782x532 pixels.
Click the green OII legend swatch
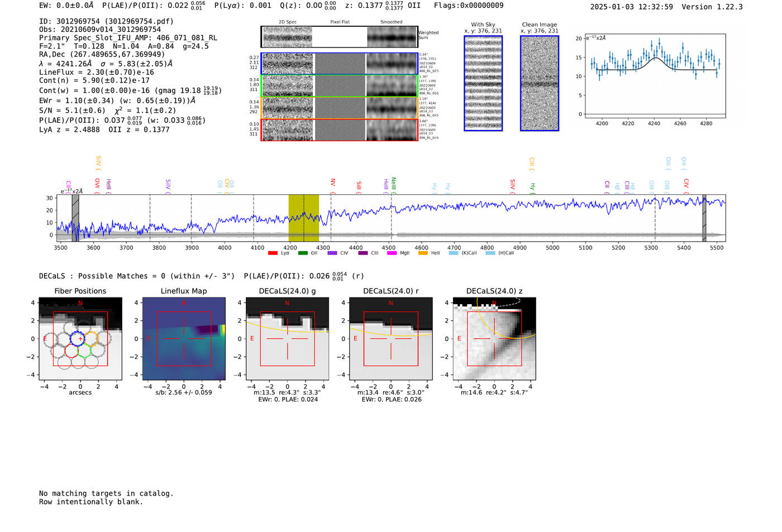coord(303,253)
